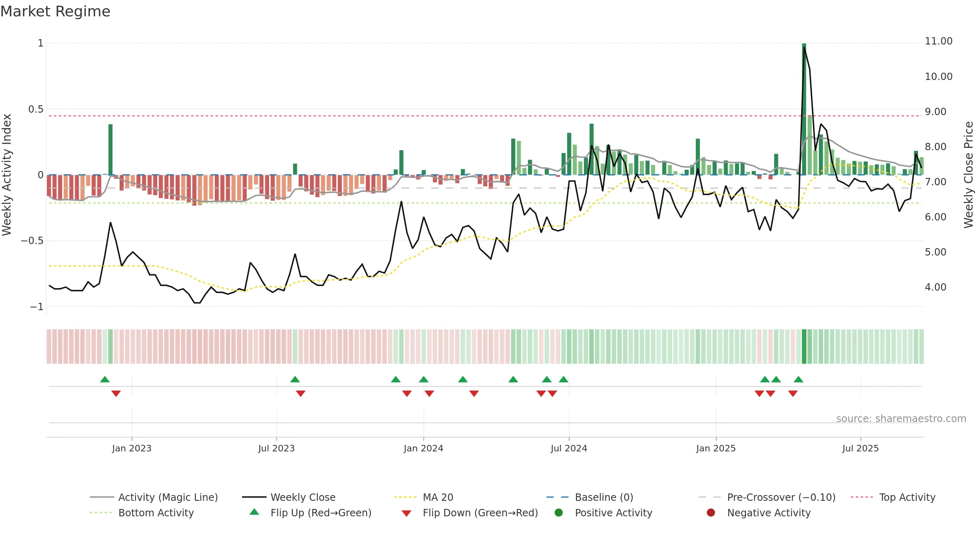Click the last green flip-up triangle in 2025
Image resolution: width=980 pixels, height=551 pixels.
tap(799, 379)
